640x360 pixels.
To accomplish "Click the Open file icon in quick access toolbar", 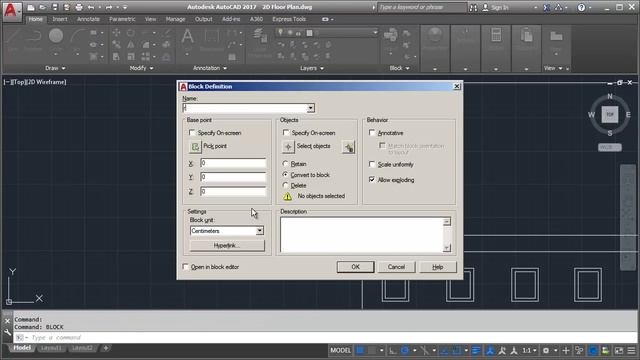I will click(x=42, y=7).
